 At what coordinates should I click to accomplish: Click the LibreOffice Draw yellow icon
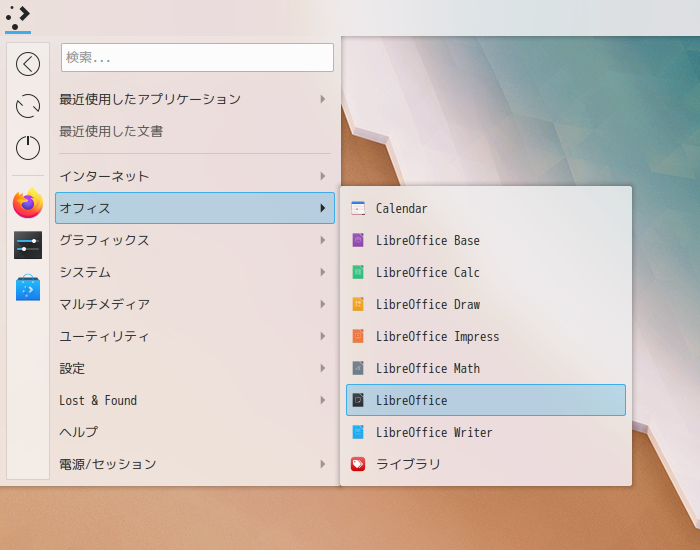click(x=358, y=304)
